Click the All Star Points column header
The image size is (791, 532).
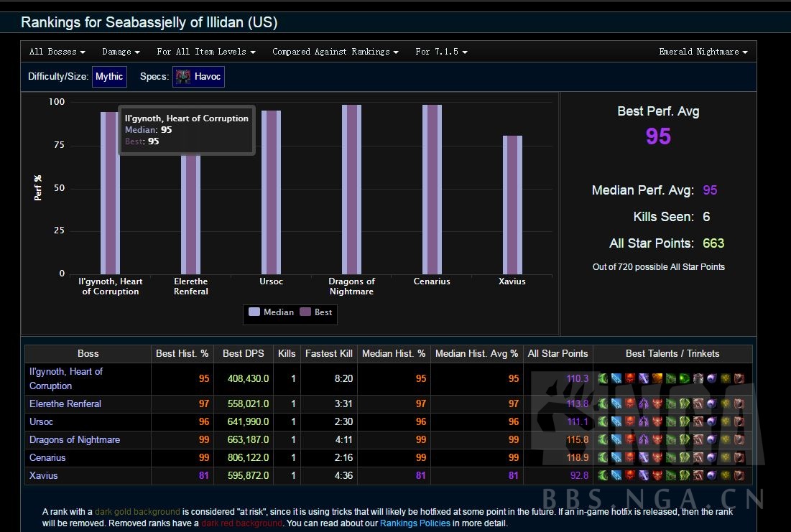[558, 353]
